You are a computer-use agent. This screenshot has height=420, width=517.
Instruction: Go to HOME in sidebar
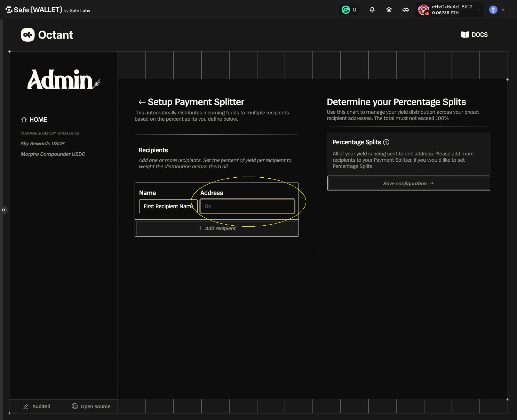(34, 120)
